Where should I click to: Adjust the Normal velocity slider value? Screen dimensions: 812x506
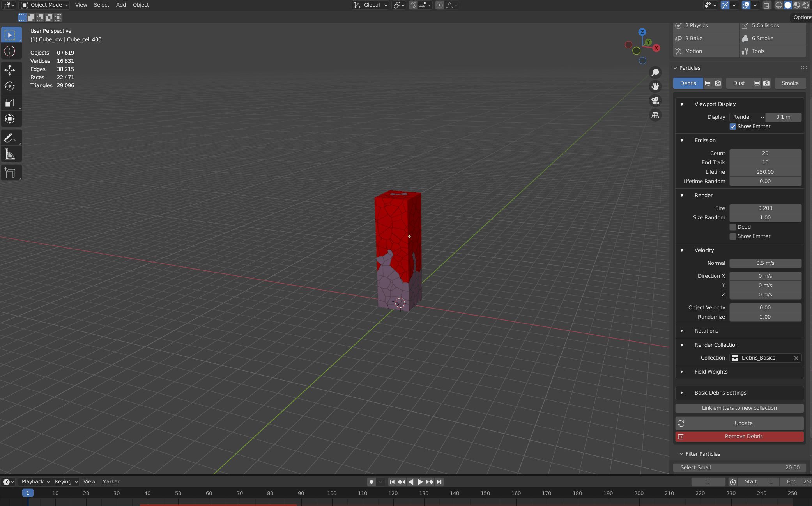[765, 263]
